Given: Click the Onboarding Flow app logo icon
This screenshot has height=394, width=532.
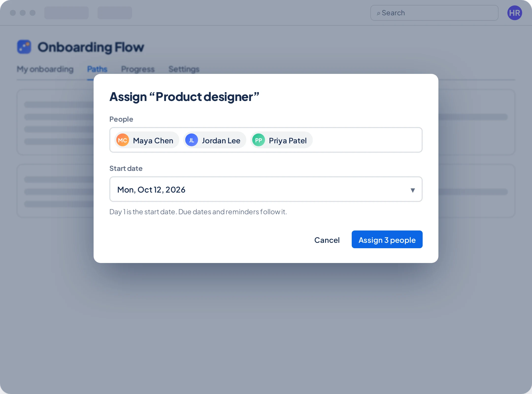Looking at the screenshot, I should [x=24, y=47].
